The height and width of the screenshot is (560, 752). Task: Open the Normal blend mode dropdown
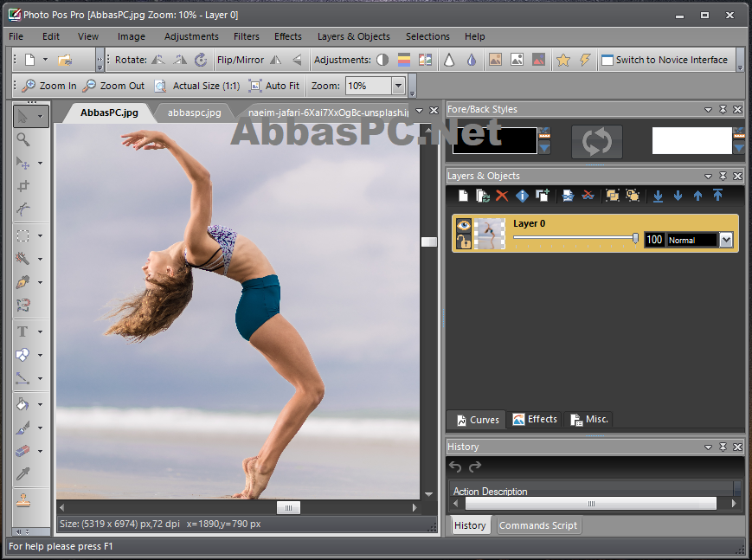(726, 240)
